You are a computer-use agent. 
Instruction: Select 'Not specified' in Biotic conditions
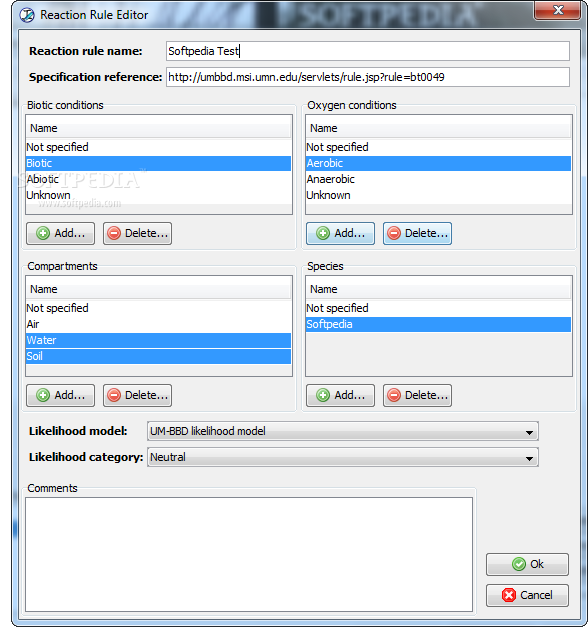pyautogui.click(x=158, y=147)
